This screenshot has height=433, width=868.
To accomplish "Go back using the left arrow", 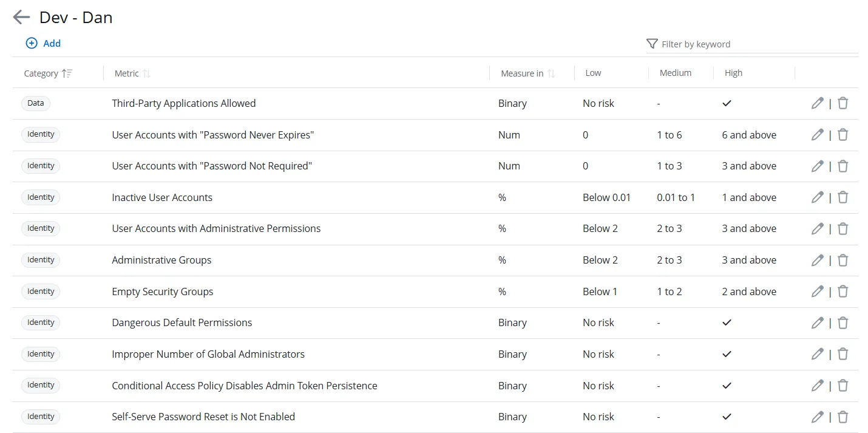I will [x=21, y=17].
